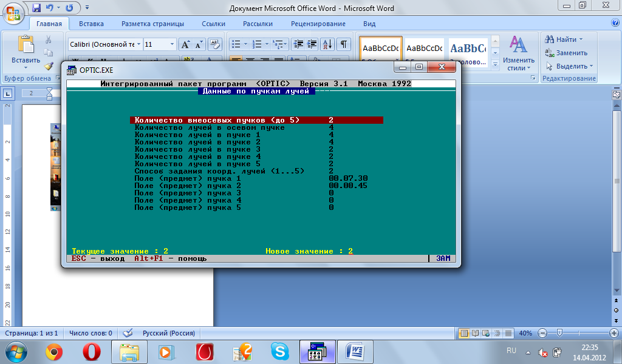Click Страница: 1 из 1 in status bar
The width and height of the screenshot is (622, 364).
pos(32,333)
